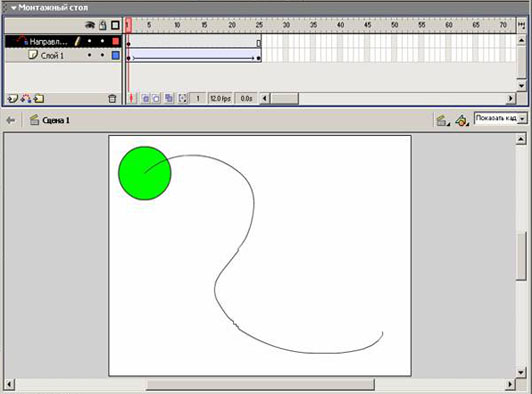Click the Сцена 1 scene label
This screenshot has height=394, width=532.
pos(56,120)
